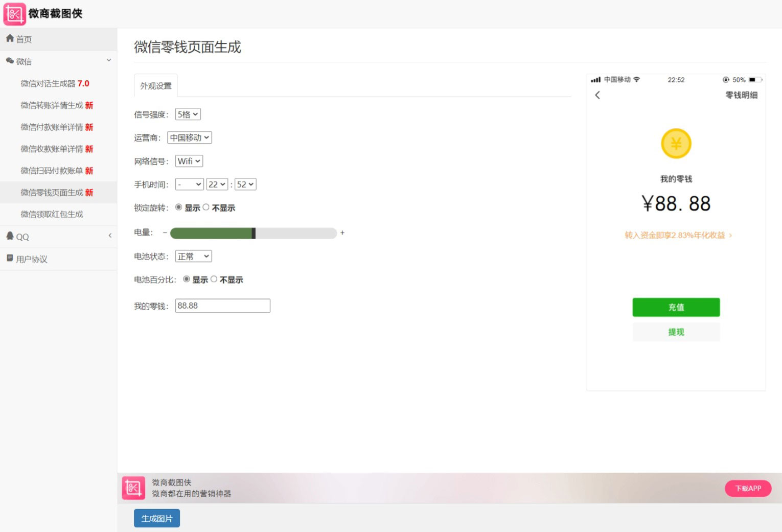Collapse the 微信 sidebar section chevron
782x532 pixels.
point(109,60)
